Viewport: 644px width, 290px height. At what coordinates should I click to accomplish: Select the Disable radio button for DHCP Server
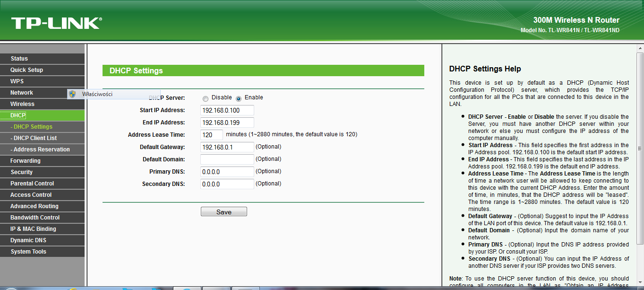click(206, 98)
